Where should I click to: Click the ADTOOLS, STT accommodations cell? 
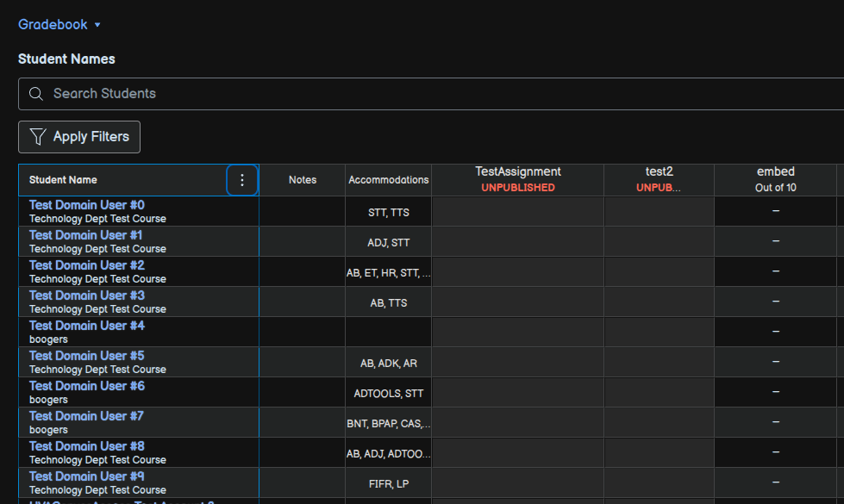click(x=389, y=392)
